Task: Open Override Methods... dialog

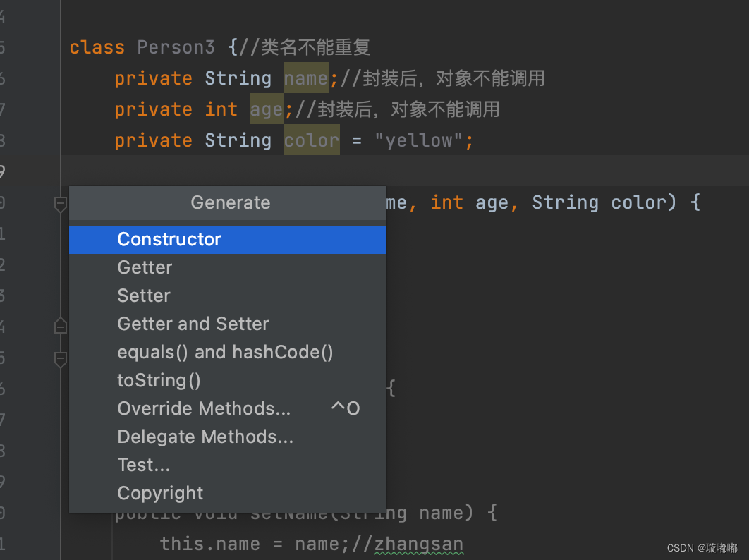Action: point(204,408)
